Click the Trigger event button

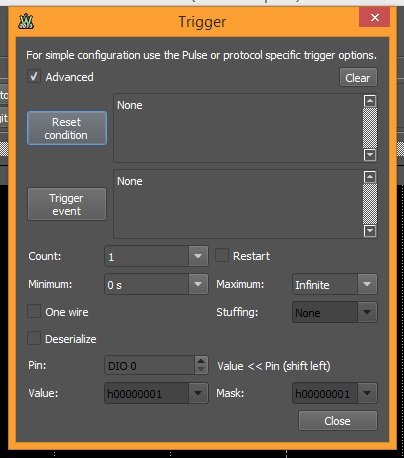pos(67,204)
